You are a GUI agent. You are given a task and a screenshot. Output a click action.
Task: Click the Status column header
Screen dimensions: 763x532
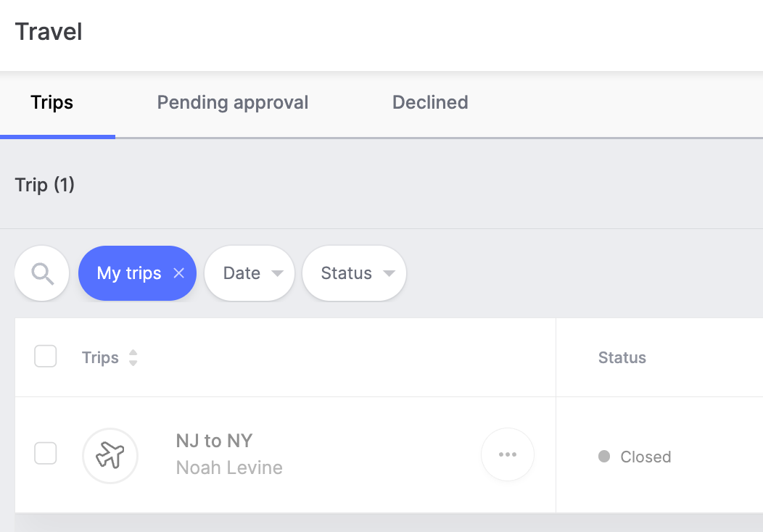pyautogui.click(x=622, y=357)
